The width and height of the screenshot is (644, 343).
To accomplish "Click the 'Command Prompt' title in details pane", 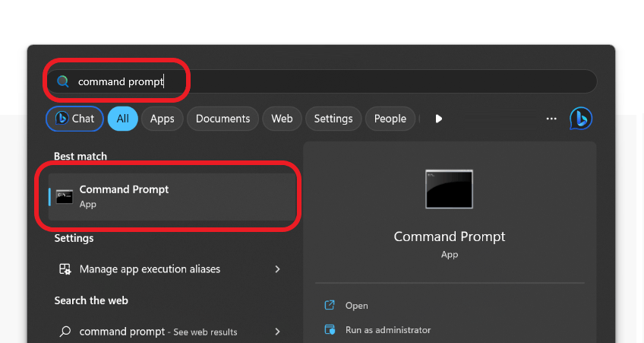I will (x=450, y=237).
